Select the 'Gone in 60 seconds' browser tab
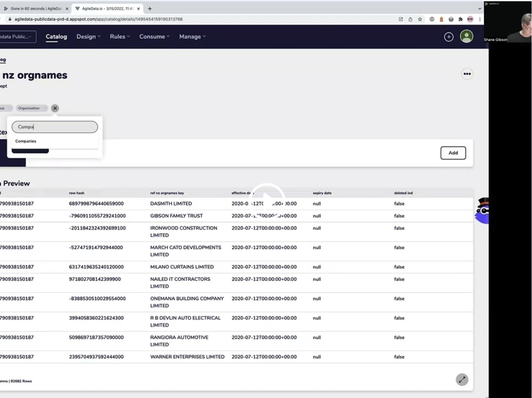The image size is (532, 398). click(35, 8)
